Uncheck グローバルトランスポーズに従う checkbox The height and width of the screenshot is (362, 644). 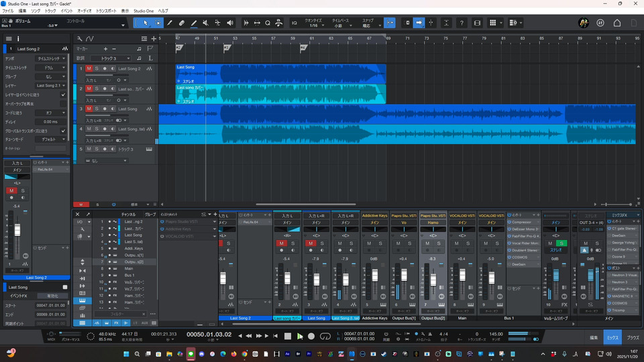(63, 131)
